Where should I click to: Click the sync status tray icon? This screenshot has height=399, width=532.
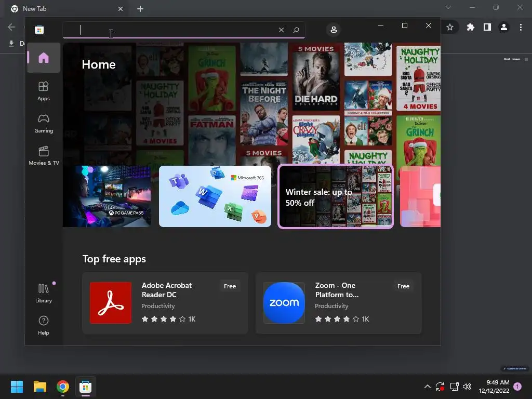440,387
